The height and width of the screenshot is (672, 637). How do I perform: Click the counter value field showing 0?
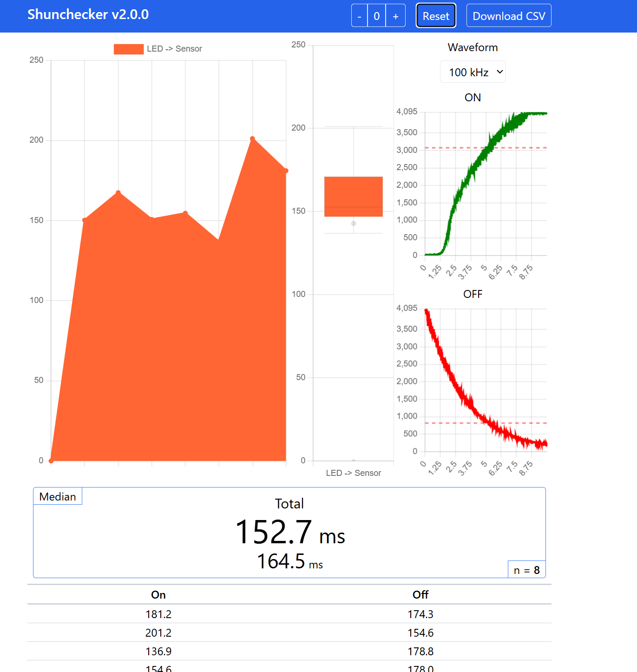coord(377,16)
